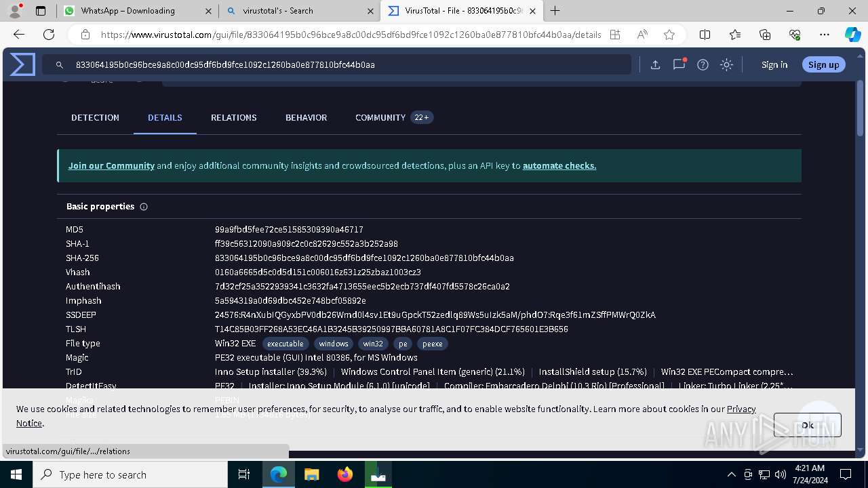
Task: Add page to favorites star icon
Action: tap(669, 35)
